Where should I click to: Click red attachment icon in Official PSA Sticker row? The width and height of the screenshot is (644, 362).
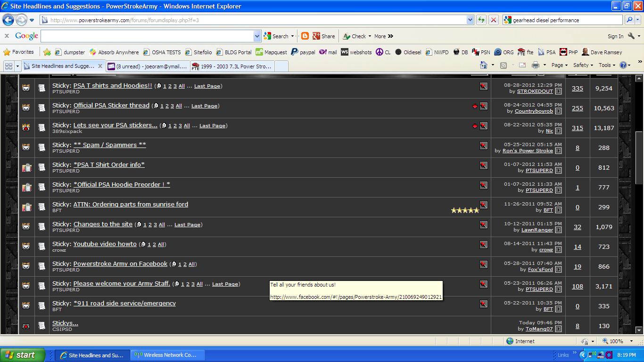[475, 106]
